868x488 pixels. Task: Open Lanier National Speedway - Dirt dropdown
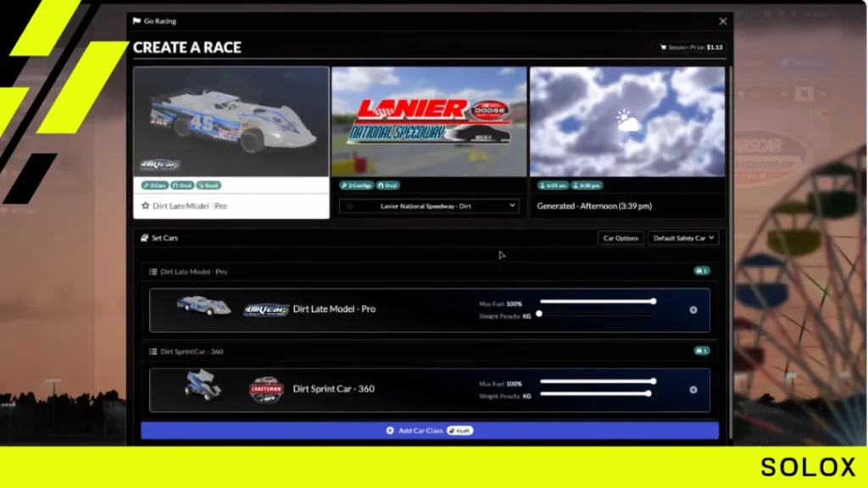point(429,207)
